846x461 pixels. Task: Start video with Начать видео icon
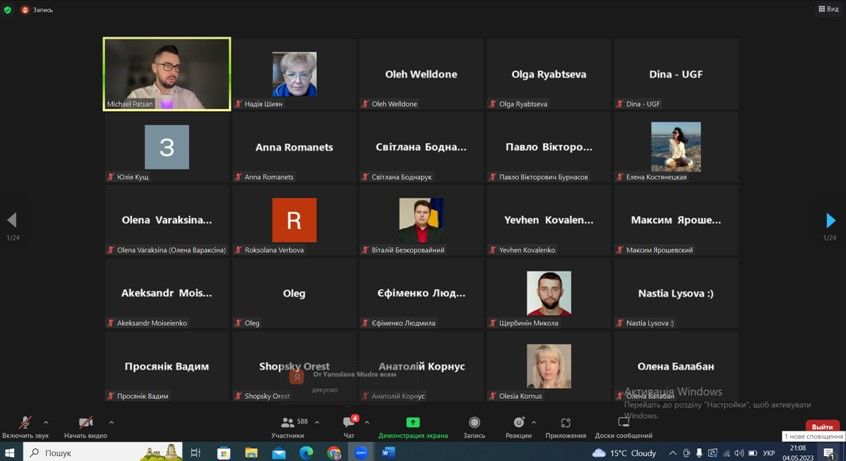point(85,423)
